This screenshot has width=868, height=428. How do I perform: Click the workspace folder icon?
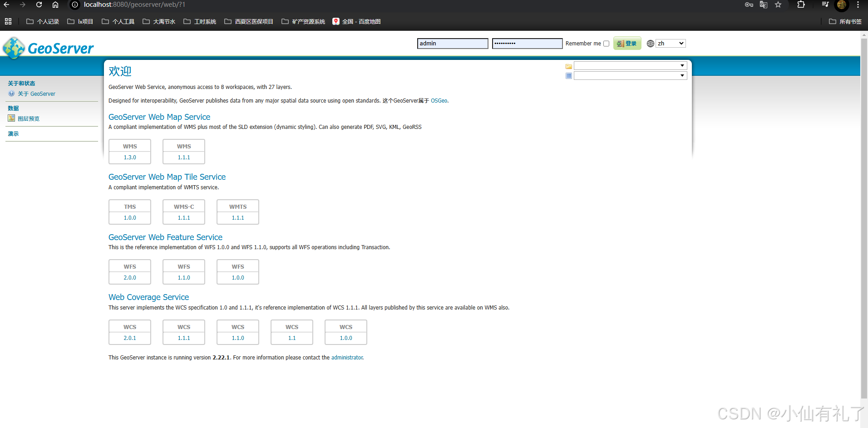click(x=569, y=66)
